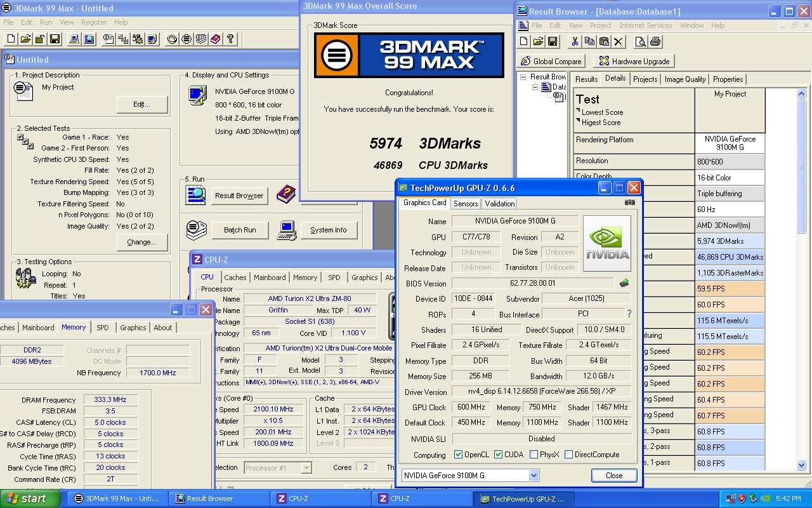Open Internet Services menu in Result Browser
812x508 pixels.
point(646,25)
